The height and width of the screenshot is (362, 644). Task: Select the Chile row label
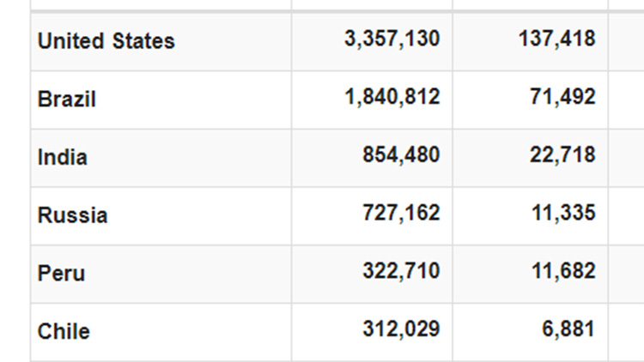64,330
